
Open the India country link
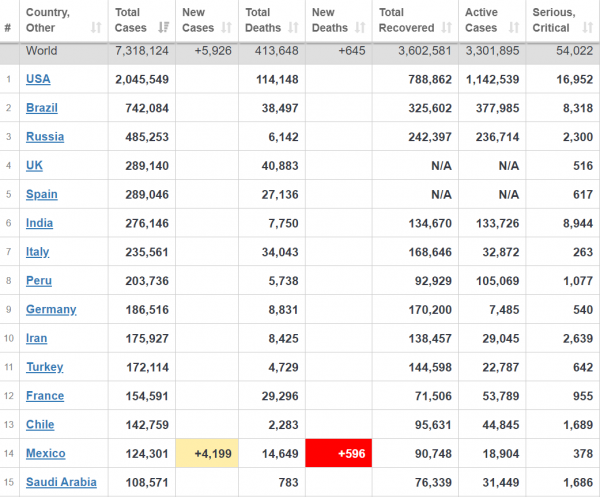39,223
